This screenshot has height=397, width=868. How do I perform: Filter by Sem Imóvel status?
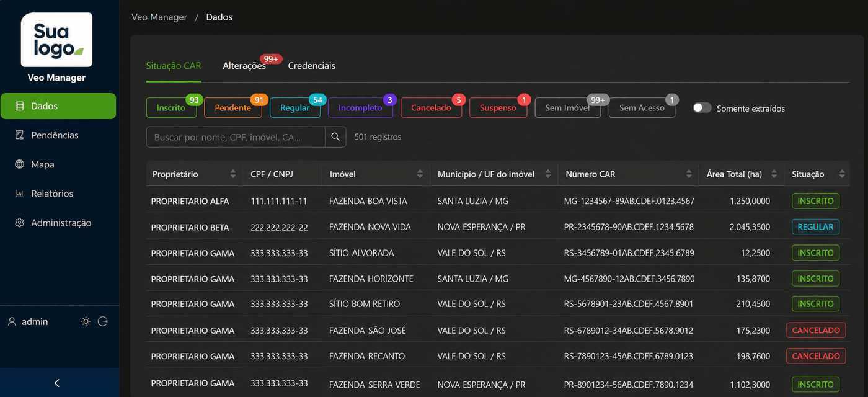click(568, 108)
